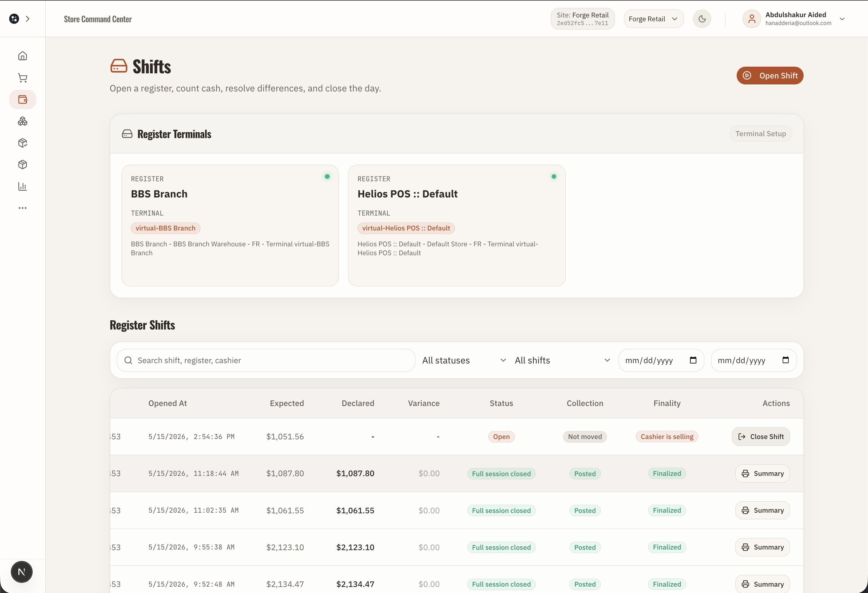
Task: Open the calendar picker of the first date field
Action: click(x=693, y=360)
